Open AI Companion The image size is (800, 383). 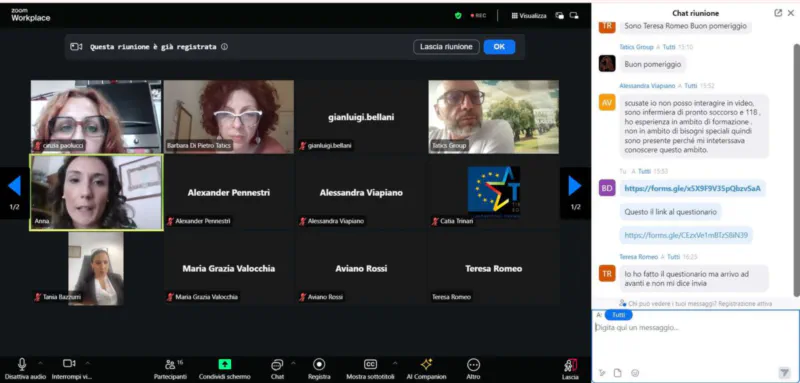click(426, 369)
